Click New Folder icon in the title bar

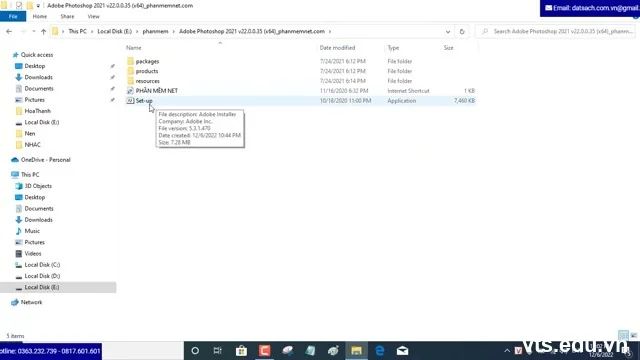click(x=29, y=6)
